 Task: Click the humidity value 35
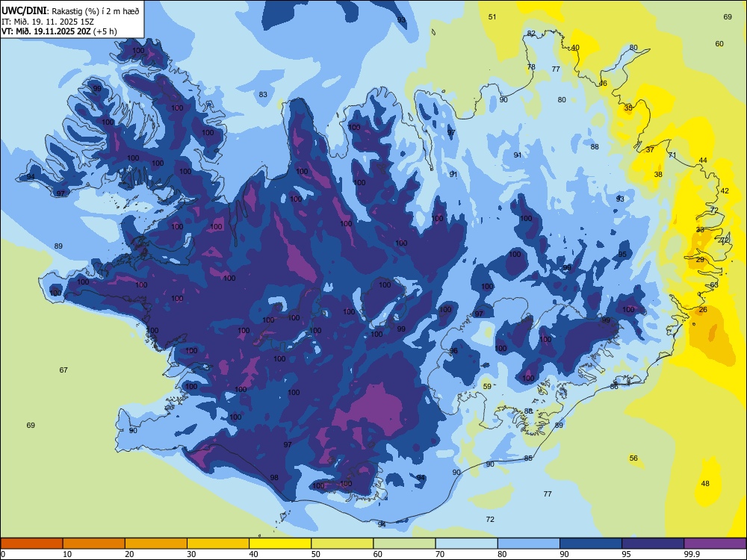(628, 108)
